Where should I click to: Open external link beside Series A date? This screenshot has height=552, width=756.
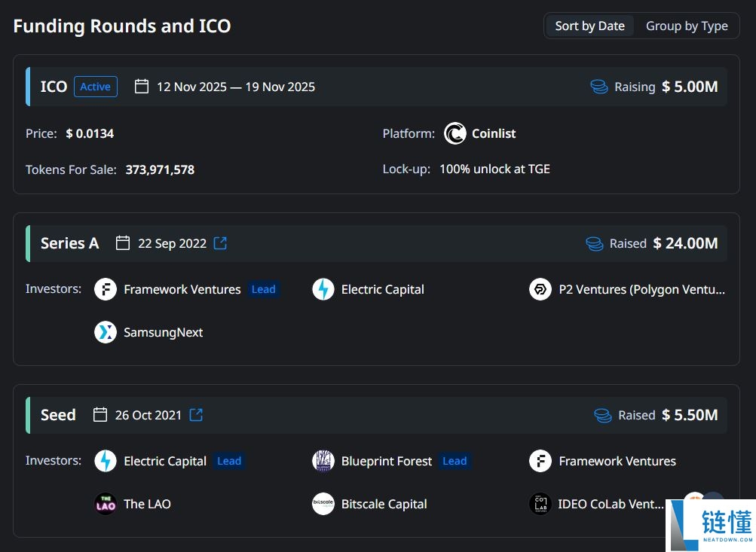[x=220, y=243]
